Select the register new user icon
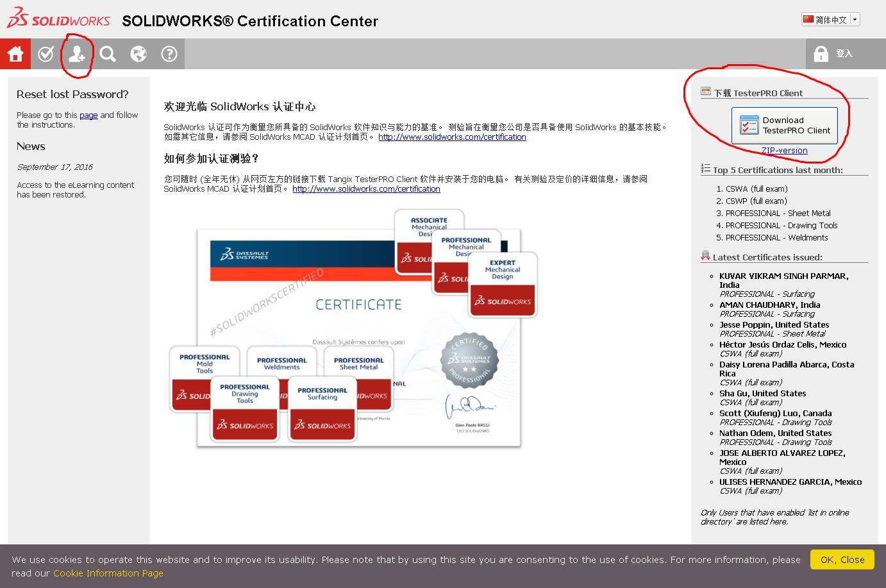Image resolution: width=886 pixels, height=588 pixels. point(76,54)
